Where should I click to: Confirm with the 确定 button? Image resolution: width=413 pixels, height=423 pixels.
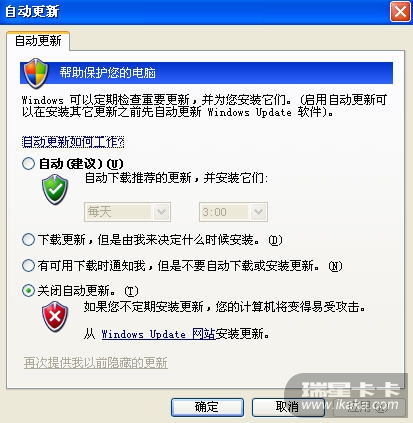[207, 407]
